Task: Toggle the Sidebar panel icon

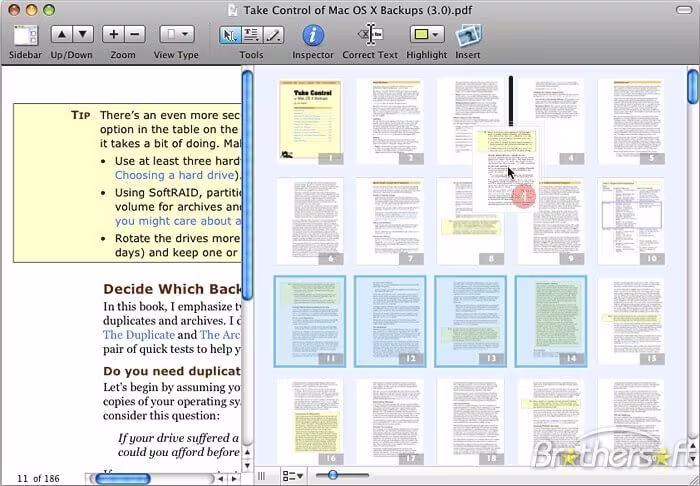Action: click(x=25, y=35)
